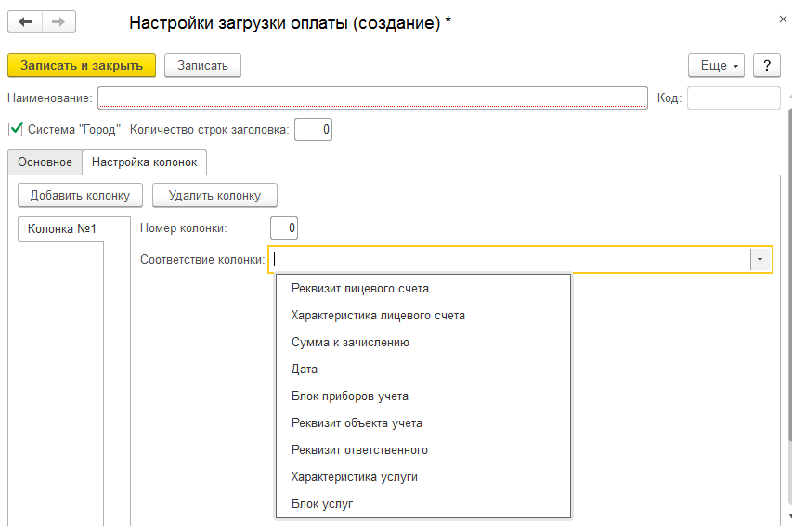Screen dimensions: 792x532
Task: Close the form with the X icon
Action: pos(783,19)
